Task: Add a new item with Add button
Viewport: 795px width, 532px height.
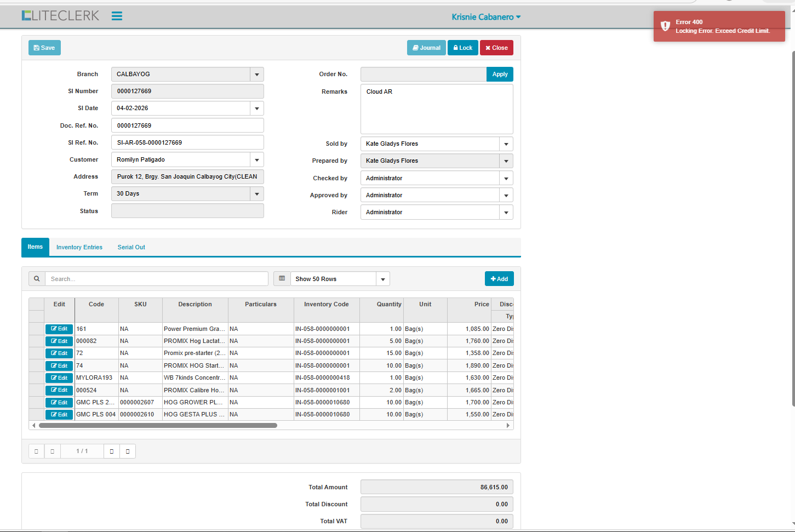Action: [x=499, y=279]
